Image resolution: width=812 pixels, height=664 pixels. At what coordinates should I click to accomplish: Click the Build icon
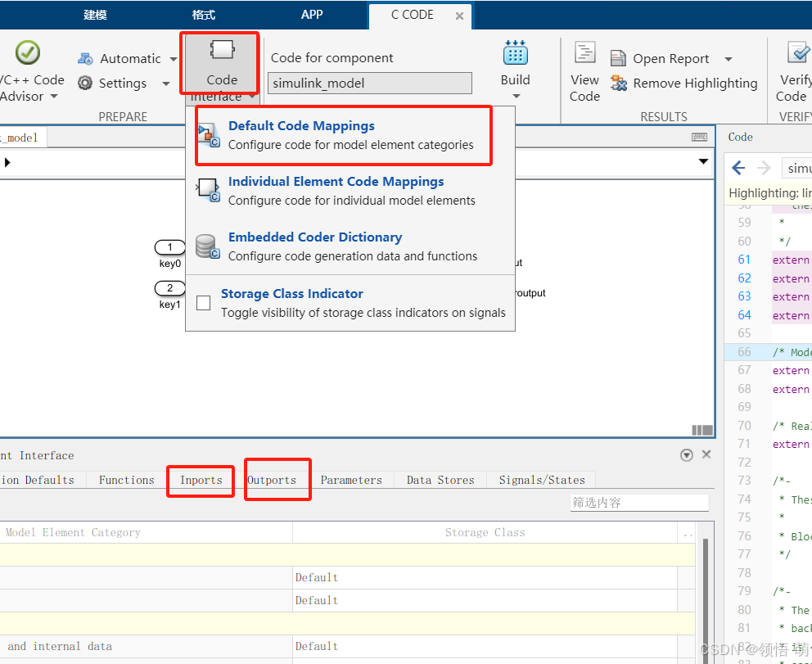pos(515,52)
